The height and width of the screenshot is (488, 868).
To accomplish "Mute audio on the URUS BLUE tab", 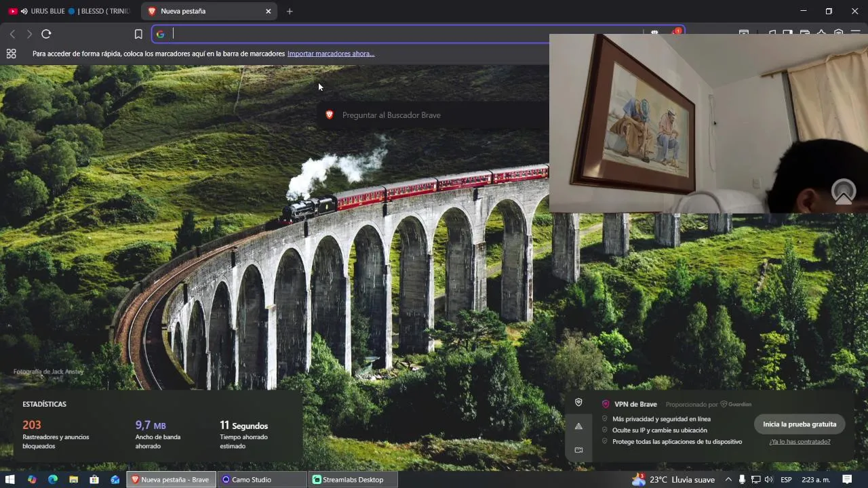I will [x=24, y=11].
